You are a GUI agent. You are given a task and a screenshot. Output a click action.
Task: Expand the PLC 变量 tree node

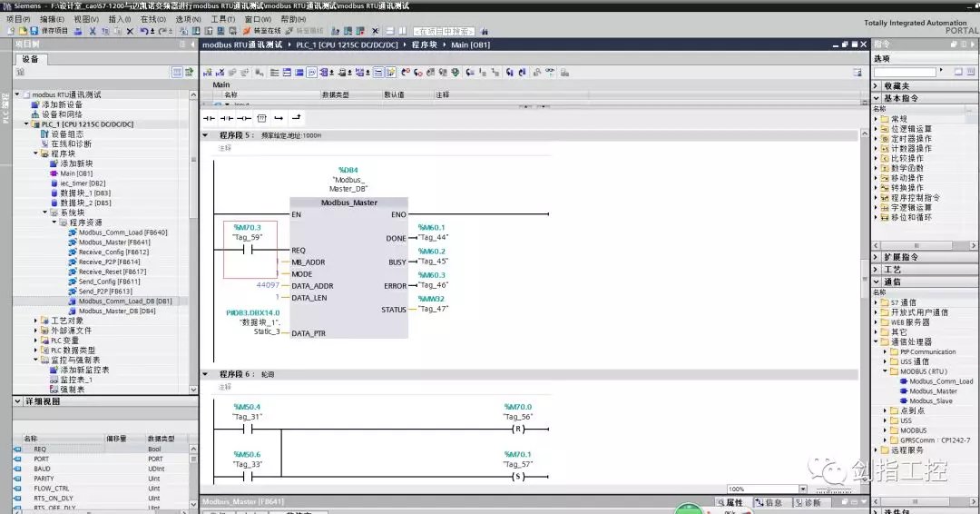point(36,341)
